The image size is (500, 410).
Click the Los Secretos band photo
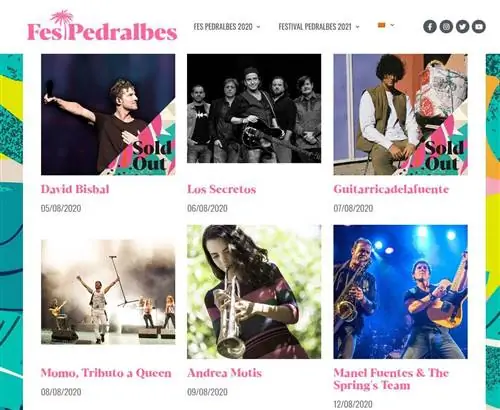[x=254, y=108]
